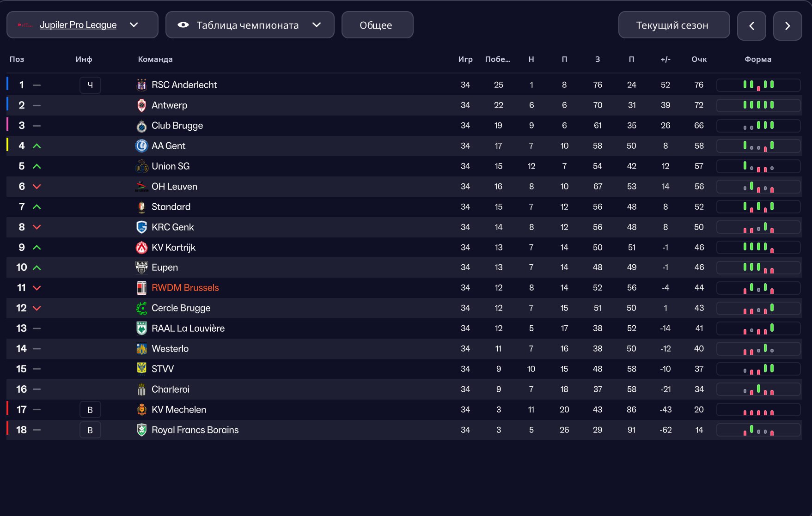Sort table by Команда column header
Viewport: 812px width, 516px height.
[x=155, y=59]
